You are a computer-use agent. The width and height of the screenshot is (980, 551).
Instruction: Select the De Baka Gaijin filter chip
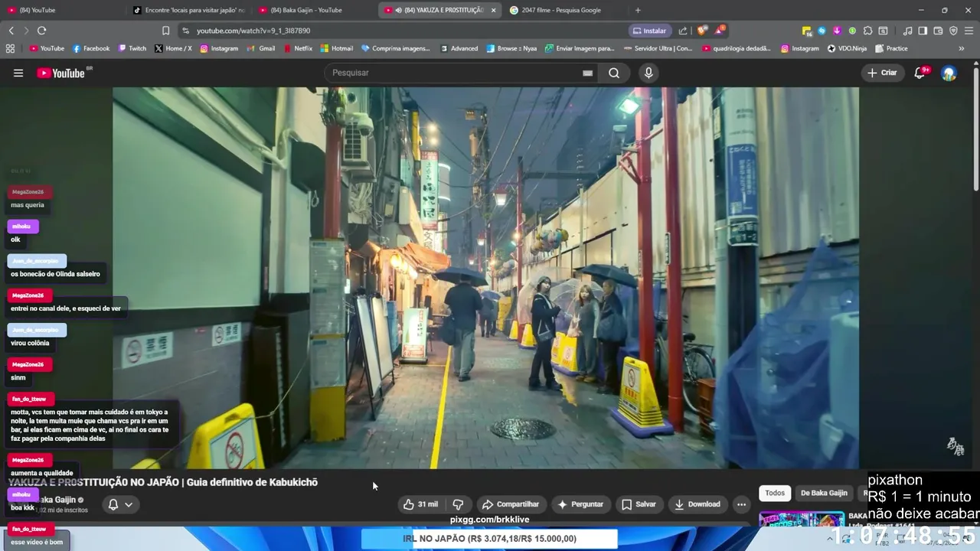click(x=824, y=493)
